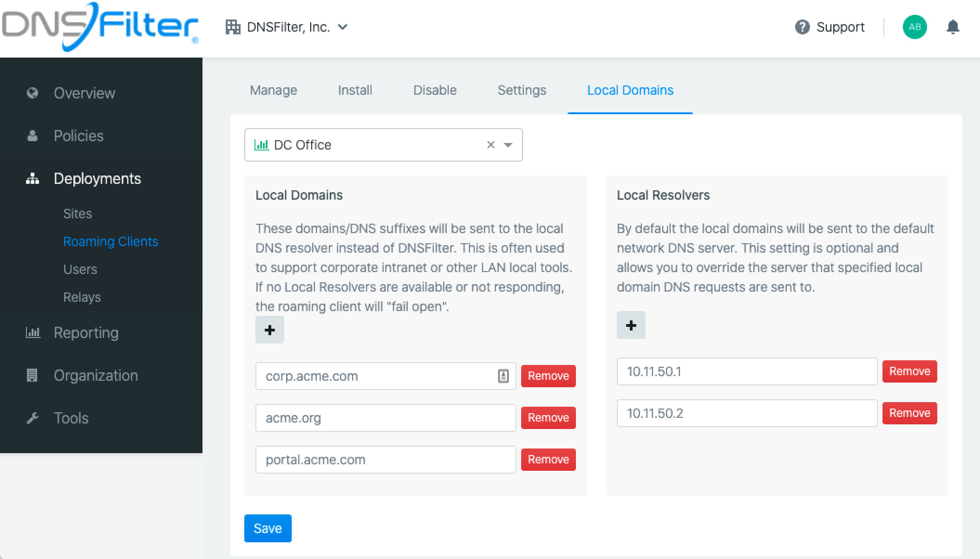
Task: Open Users under Deployments
Action: tap(80, 269)
